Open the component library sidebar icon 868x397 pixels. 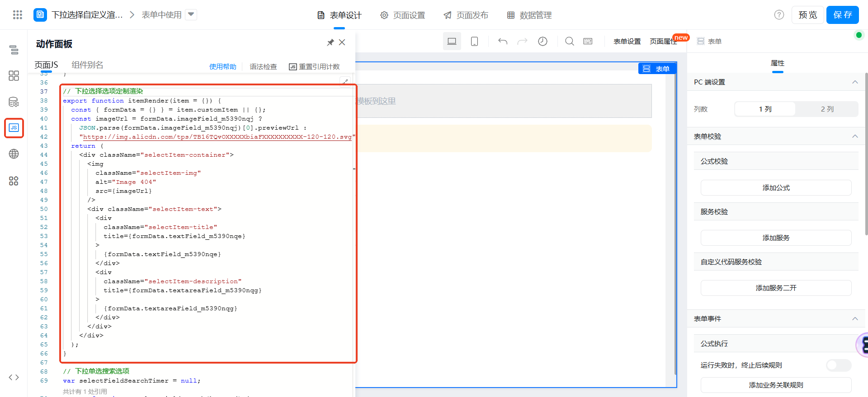click(14, 76)
